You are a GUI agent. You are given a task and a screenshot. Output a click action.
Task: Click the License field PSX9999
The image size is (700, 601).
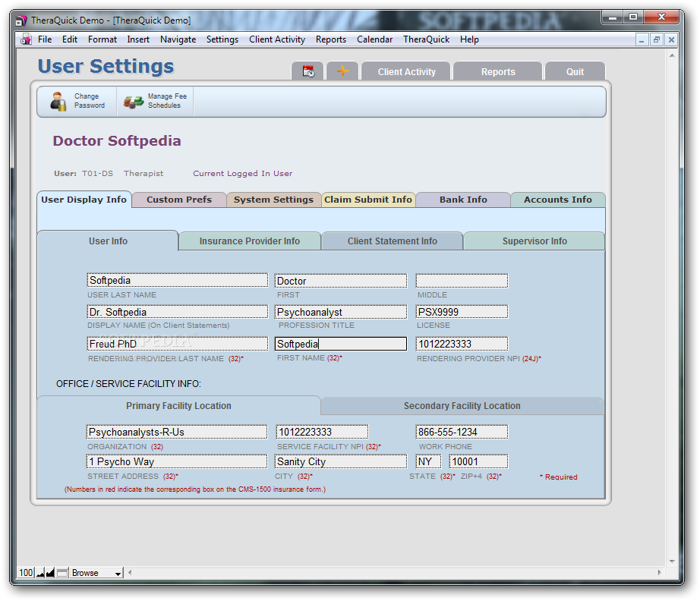pyautogui.click(x=462, y=312)
